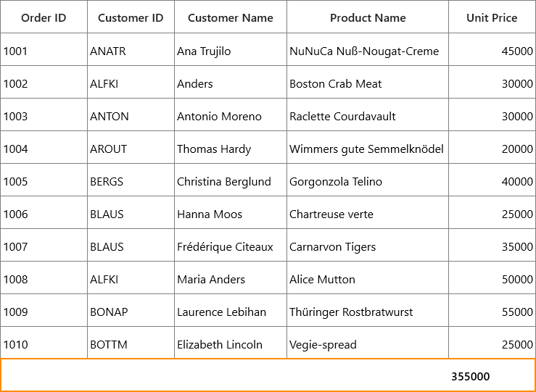The height and width of the screenshot is (392, 536).
Task: Click the BERGS customer ID cell
Action: point(131,180)
